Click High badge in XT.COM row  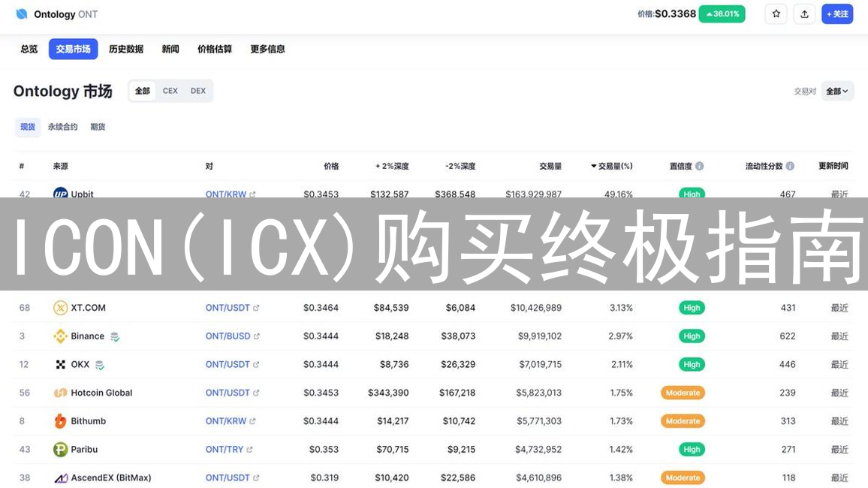(x=692, y=308)
